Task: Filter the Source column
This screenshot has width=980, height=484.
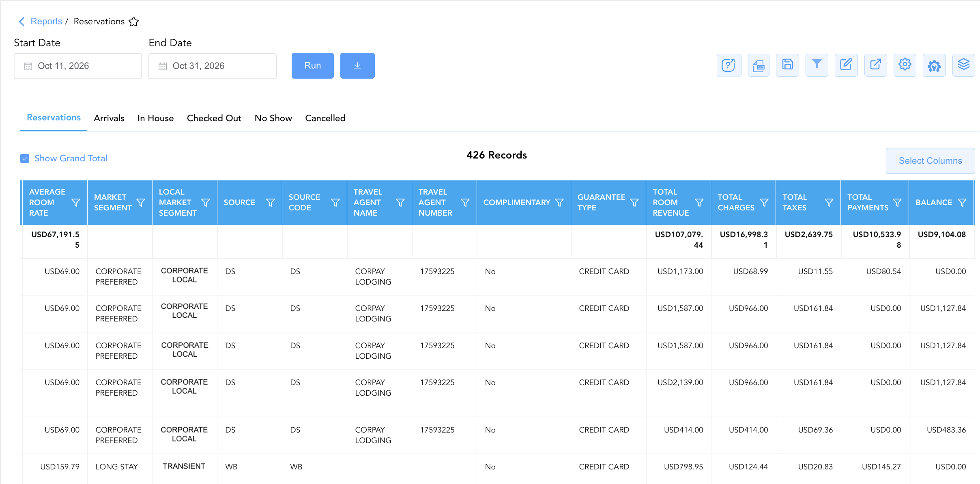Action: click(271, 202)
